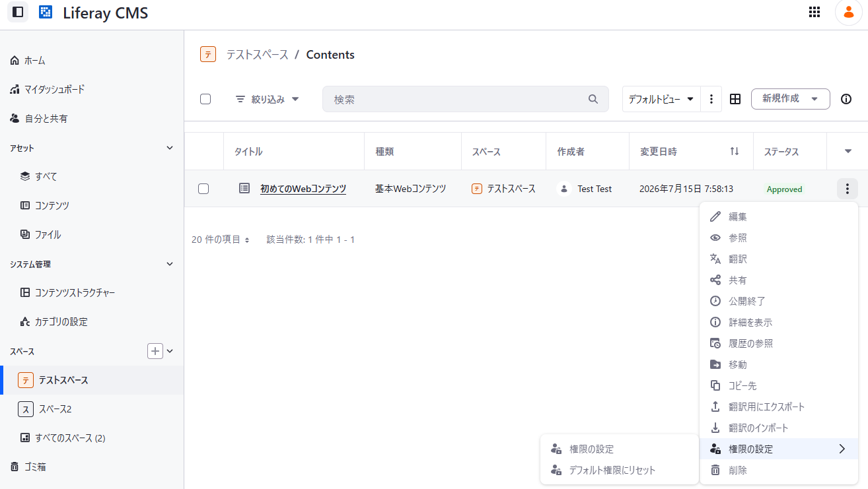Expand the 絞り込み filter dropdown
The height and width of the screenshot is (489, 868).
pos(268,99)
